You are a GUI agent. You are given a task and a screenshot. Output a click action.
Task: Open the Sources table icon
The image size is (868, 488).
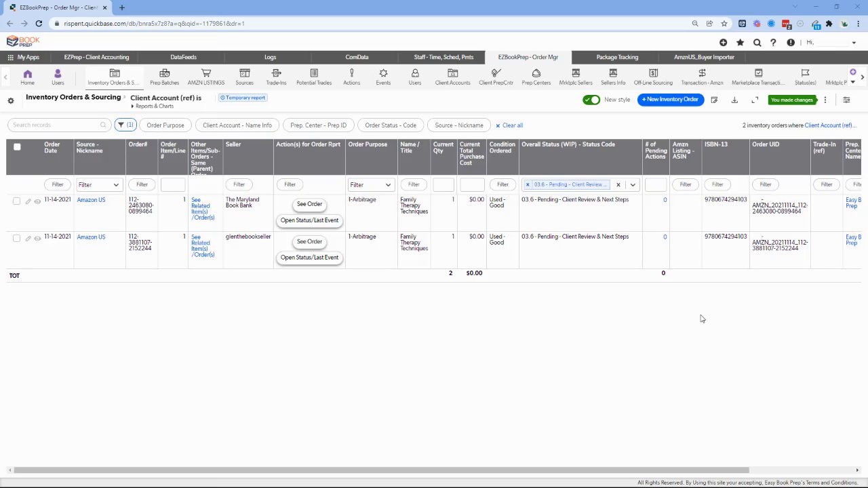[x=245, y=73]
